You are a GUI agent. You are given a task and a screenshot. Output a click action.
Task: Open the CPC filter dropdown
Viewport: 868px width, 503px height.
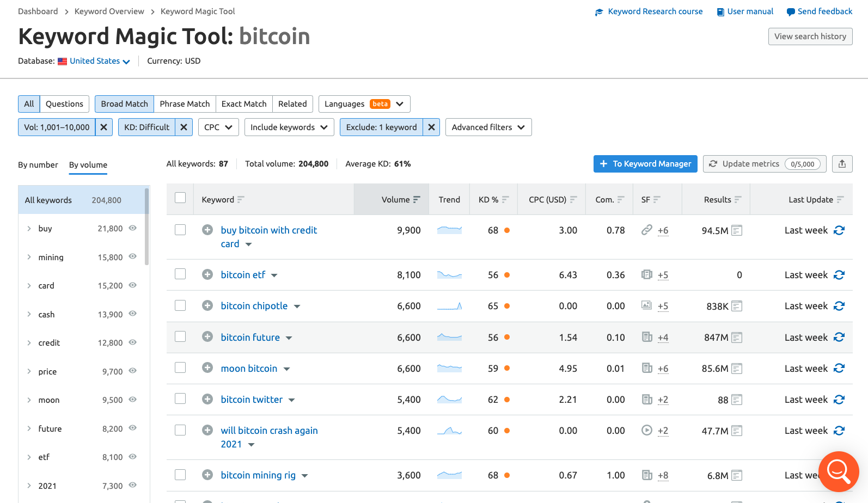(218, 127)
